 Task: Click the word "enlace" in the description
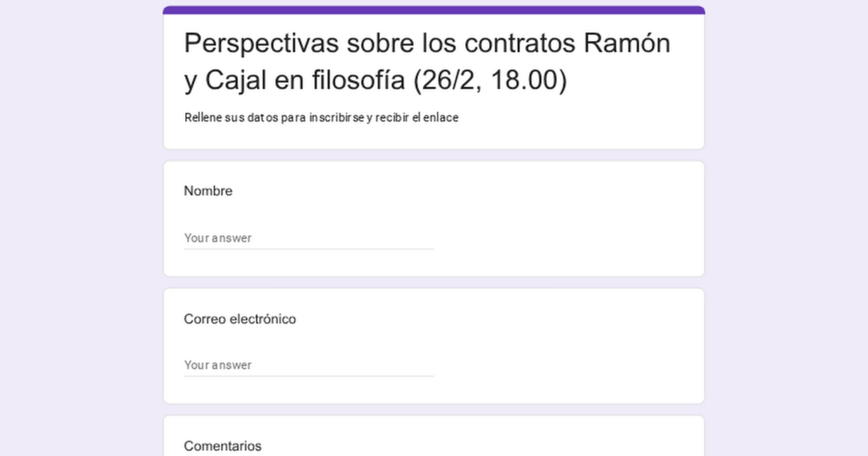click(x=441, y=118)
